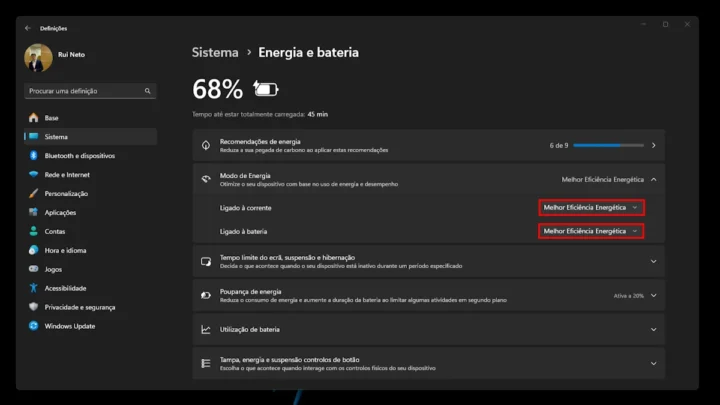Click the Privacidade e segurança shield icon
Screen dimensions: 720x405
pyautogui.click(x=34, y=307)
